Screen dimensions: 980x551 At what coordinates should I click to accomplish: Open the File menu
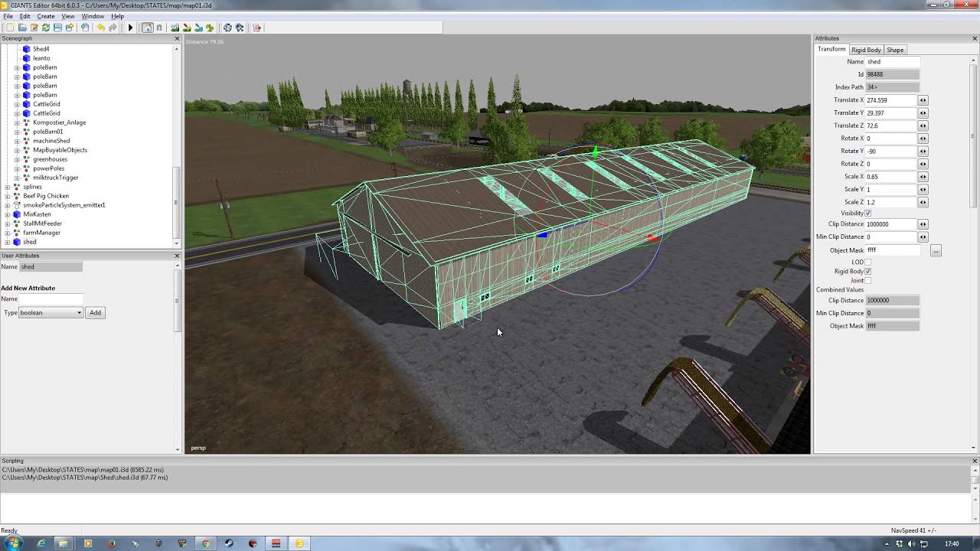point(8,16)
